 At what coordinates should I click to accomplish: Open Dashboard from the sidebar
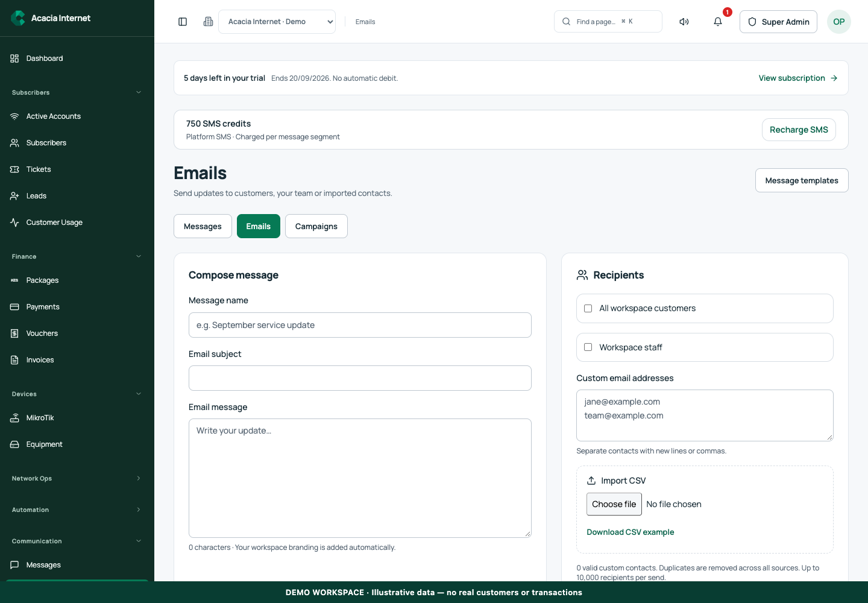(77, 58)
